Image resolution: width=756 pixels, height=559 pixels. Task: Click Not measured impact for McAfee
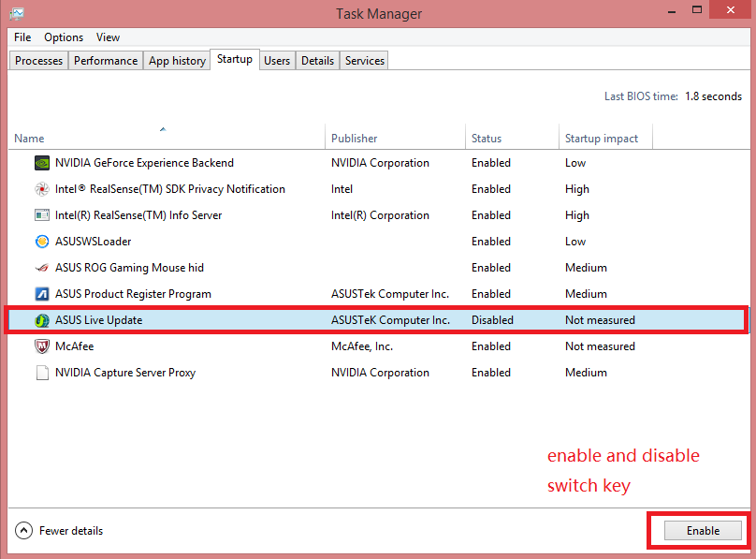pos(600,346)
